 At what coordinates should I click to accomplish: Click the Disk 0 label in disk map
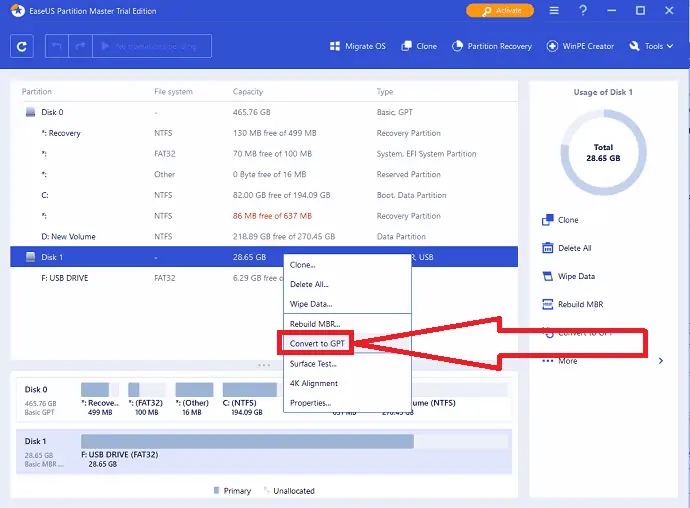click(x=36, y=390)
